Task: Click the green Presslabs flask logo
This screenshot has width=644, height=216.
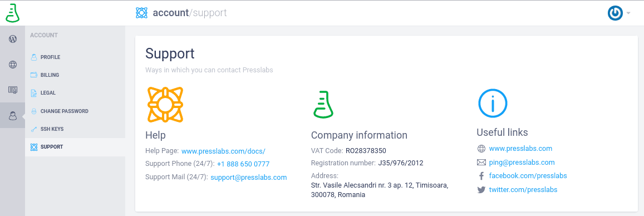Action: [x=12, y=13]
